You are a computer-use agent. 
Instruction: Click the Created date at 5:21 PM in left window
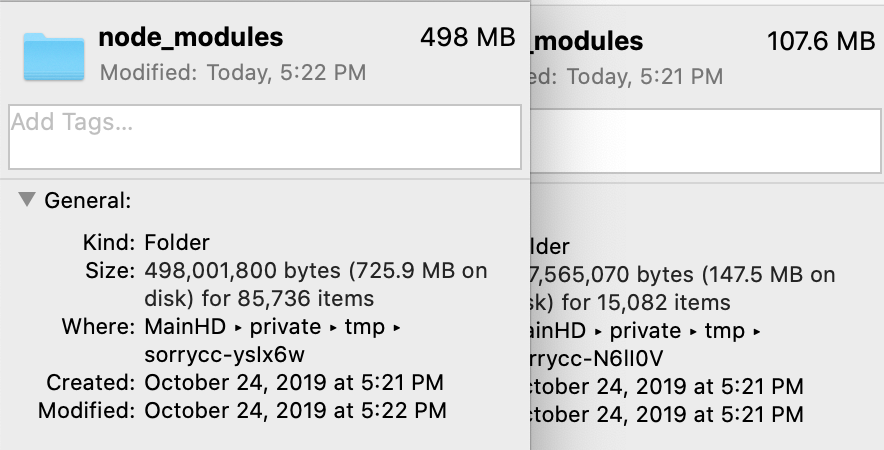(293, 382)
